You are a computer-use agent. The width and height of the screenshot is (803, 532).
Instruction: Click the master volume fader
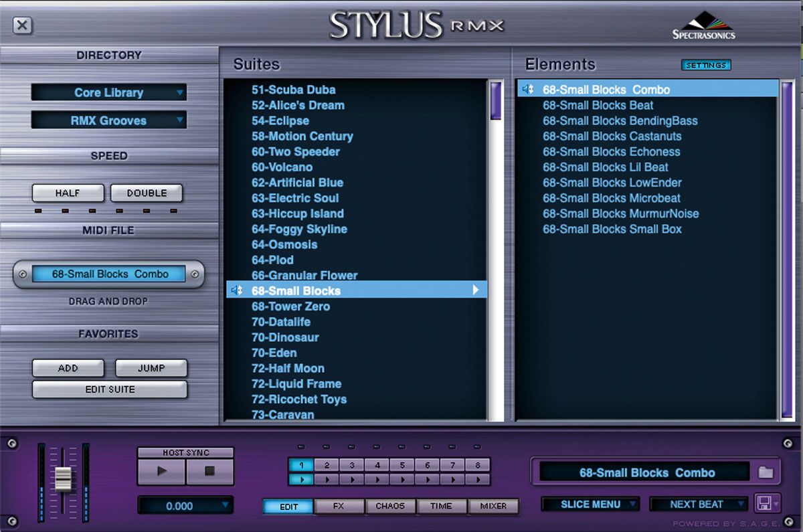(63, 479)
